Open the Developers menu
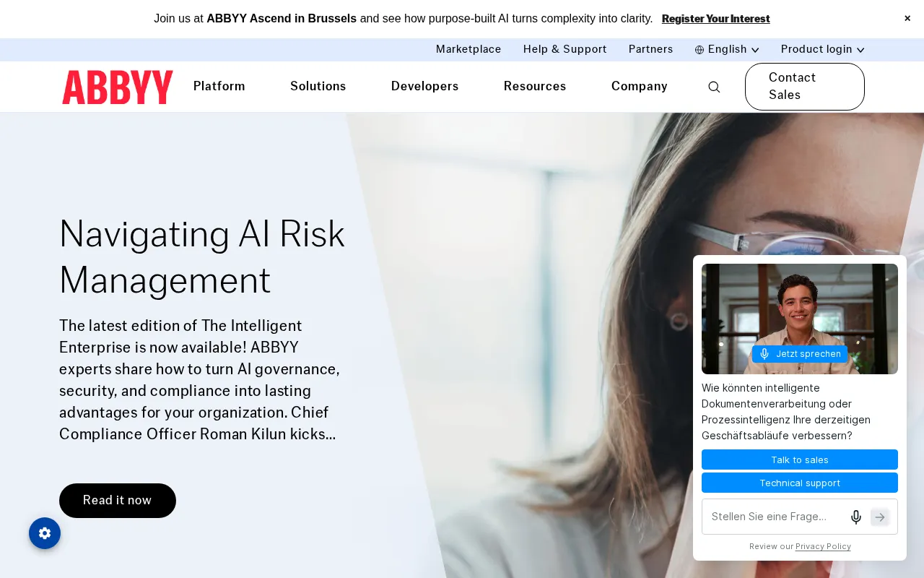Viewport: 924px width, 578px height. [x=425, y=87]
